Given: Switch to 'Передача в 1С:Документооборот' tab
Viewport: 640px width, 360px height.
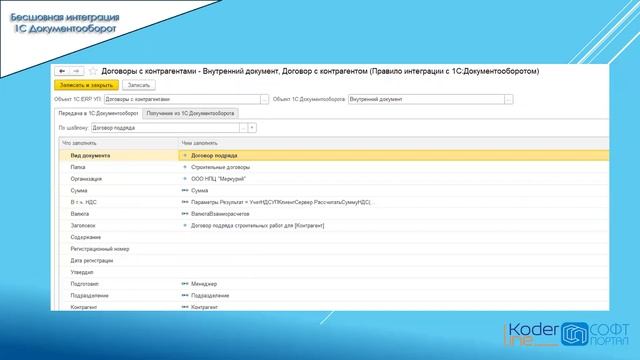Looking at the screenshot, I should click(x=98, y=113).
